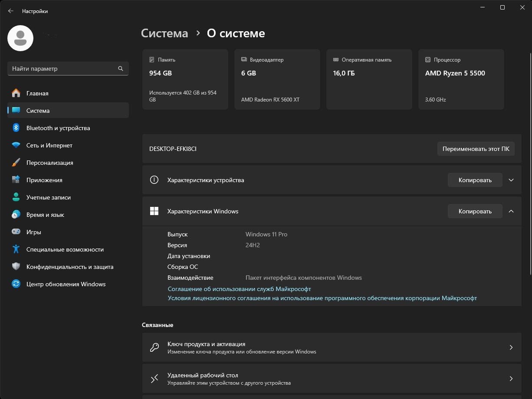Click the device name DESKTOP-EFKI8CI
The image size is (532, 399).
[173, 149]
